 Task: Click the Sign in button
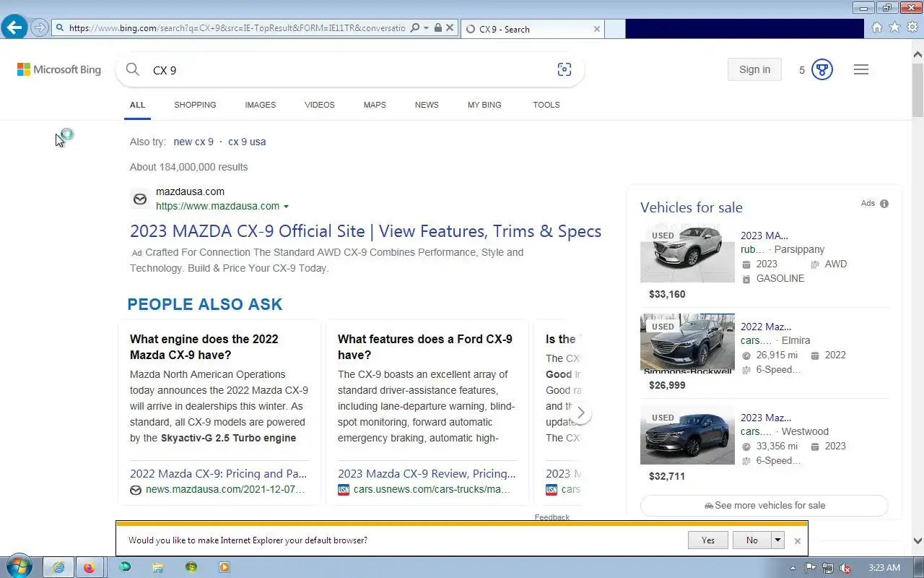(754, 69)
